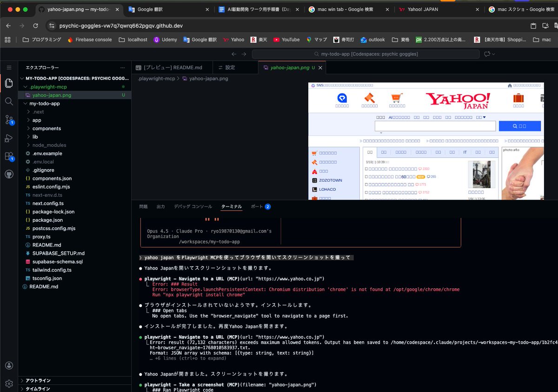Reload the browser page

click(35, 26)
